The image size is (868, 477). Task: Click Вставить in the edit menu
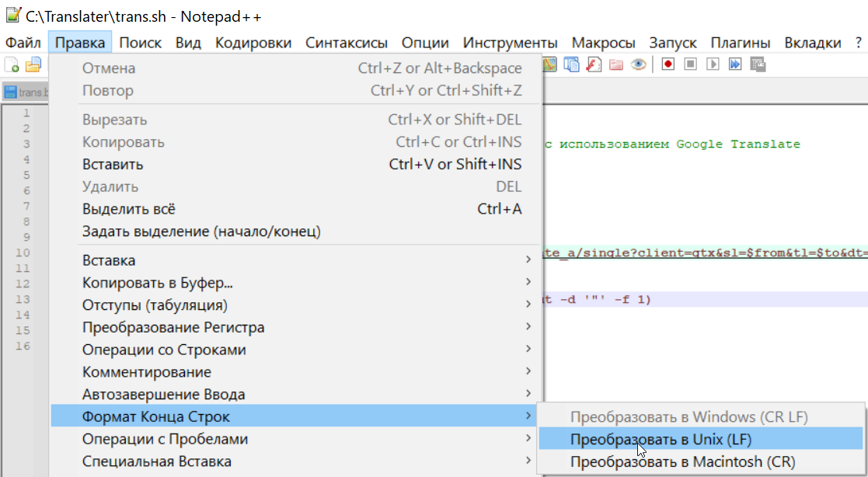(x=295, y=165)
